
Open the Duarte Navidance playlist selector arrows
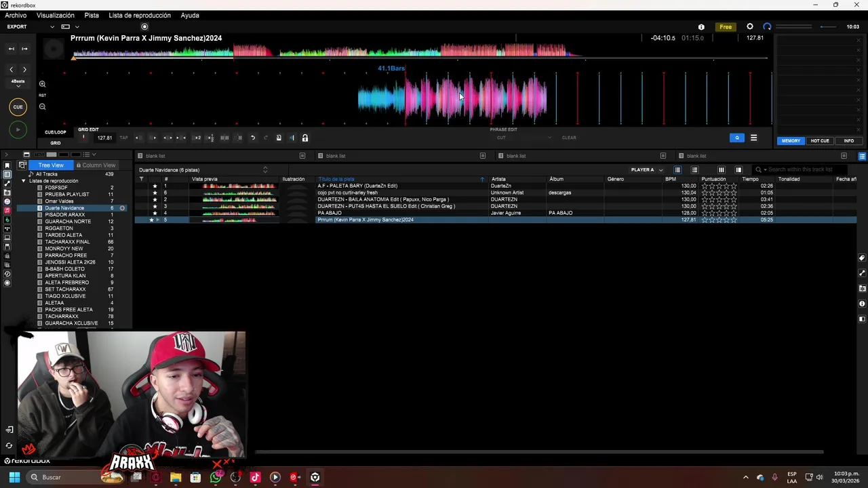pos(265,170)
